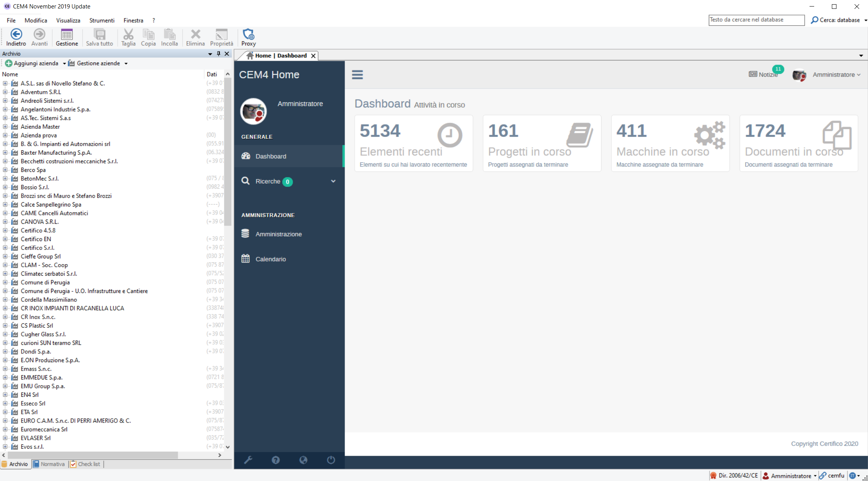Click the Indietro back arrow icon
The width and height of the screenshot is (868, 481).
16,35
